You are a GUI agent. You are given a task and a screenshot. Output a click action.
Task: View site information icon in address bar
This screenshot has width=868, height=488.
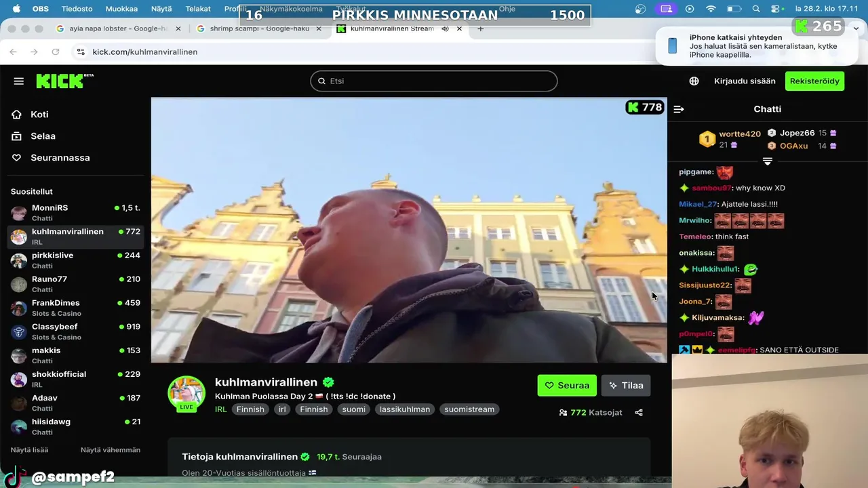coord(81,52)
